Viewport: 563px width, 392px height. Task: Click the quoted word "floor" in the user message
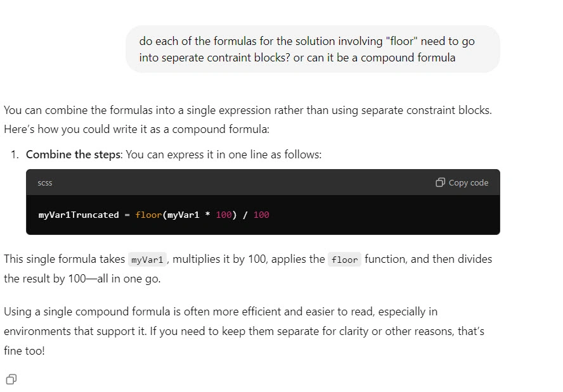pyautogui.click(x=401, y=41)
